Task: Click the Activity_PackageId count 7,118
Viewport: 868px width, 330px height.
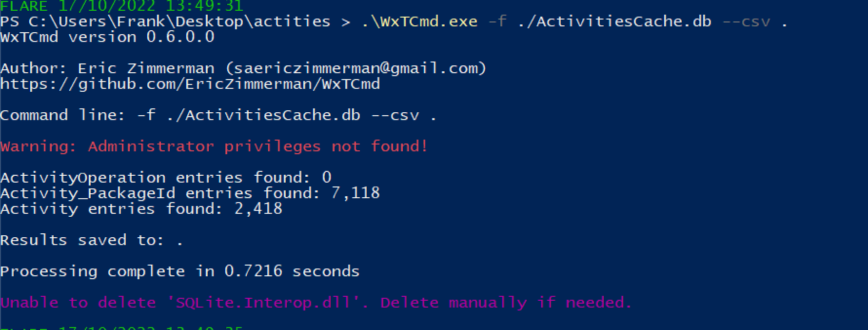Action: point(355,193)
